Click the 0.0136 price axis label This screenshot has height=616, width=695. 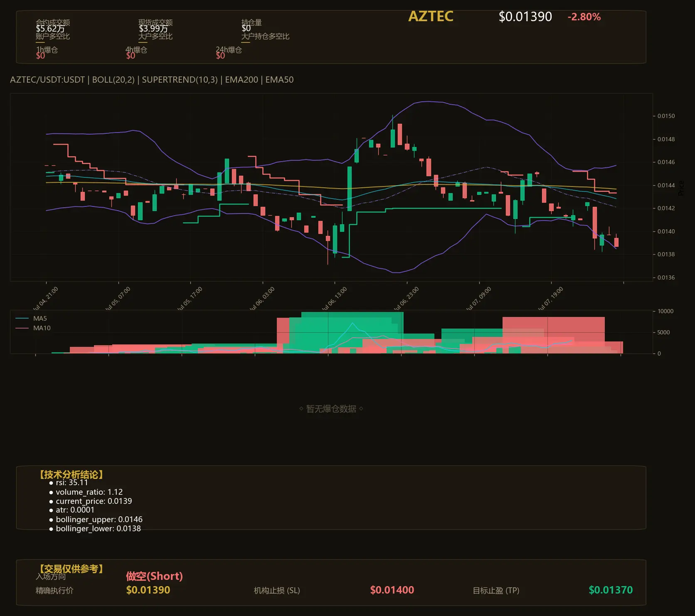click(666, 277)
